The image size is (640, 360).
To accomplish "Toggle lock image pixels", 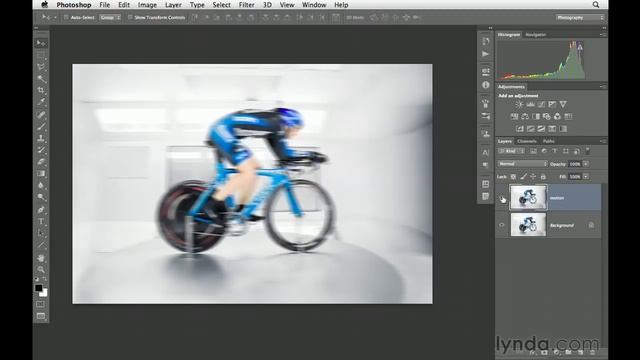I will pos(523,177).
